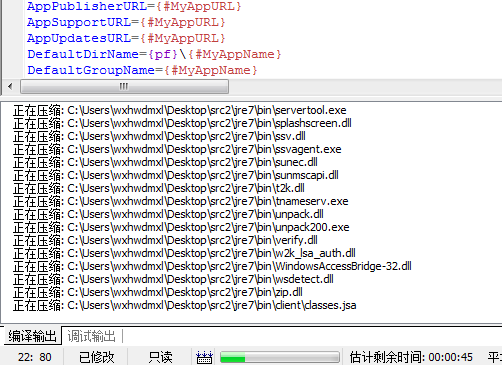Select the servertool.exe output line
Image resolution: width=502 pixels, height=365 pixels.
pos(180,110)
